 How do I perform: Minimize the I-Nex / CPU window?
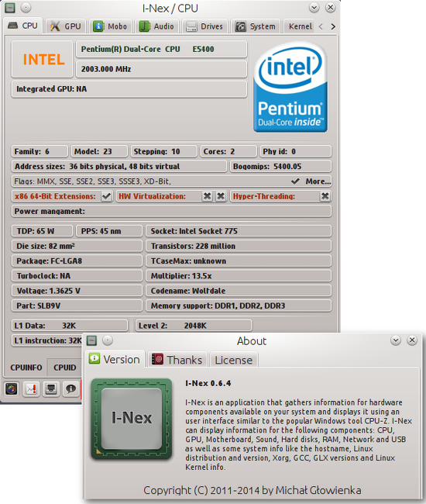[314, 8]
